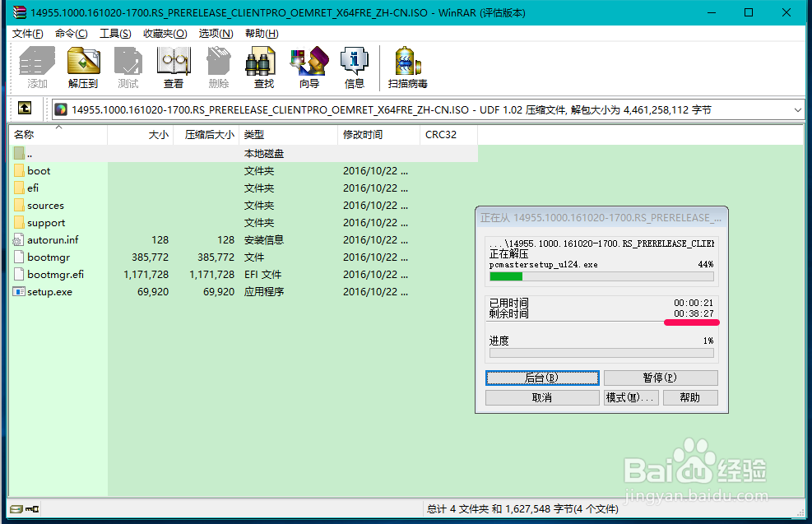
Task: Click 'pcmastersetup_u124.exe' file label
Action: pyautogui.click(x=543, y=265)
